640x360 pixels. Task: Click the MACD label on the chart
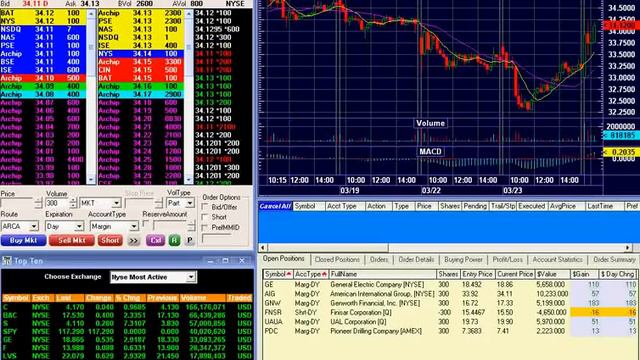coord(430,151)
